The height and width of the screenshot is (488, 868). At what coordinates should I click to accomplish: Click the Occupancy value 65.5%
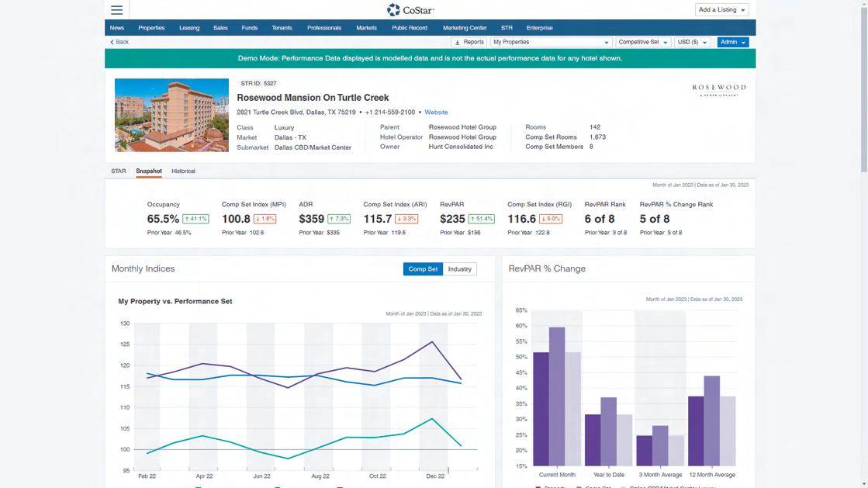[163, 219]
